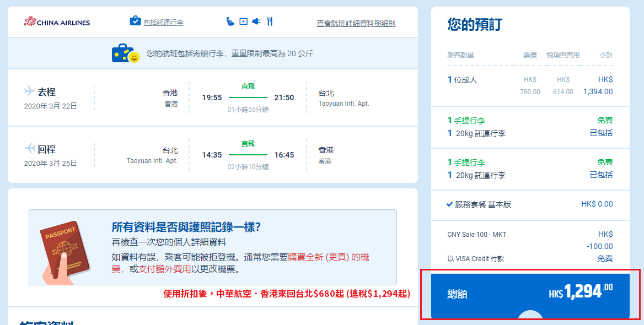Click the return 回程 airplane icon
Image resolution: width=644 pixels, height=325 pixels.
29,148
